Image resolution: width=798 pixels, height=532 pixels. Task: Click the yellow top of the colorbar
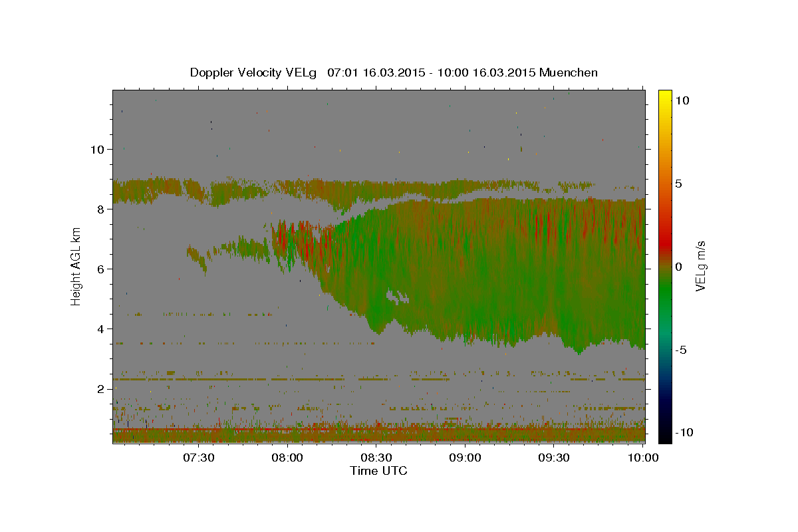pyautogui.click(x=664, y=96)
